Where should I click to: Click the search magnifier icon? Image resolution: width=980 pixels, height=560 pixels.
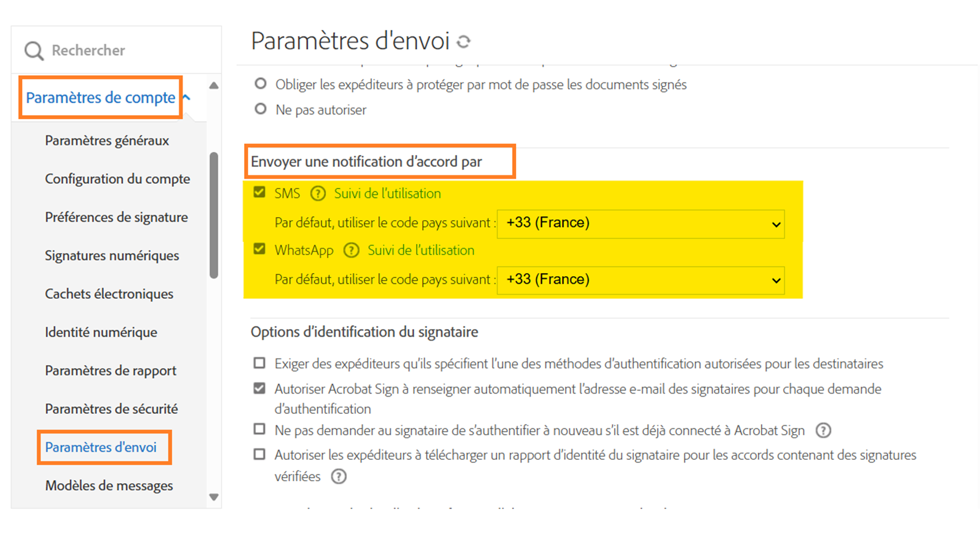(33, 50)
